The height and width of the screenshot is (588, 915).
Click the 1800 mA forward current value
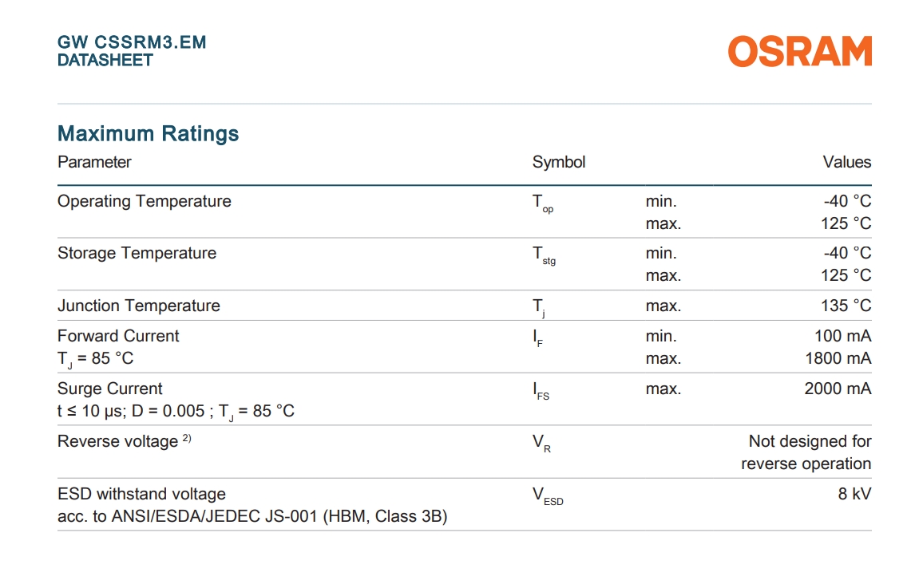coord(838,358)
